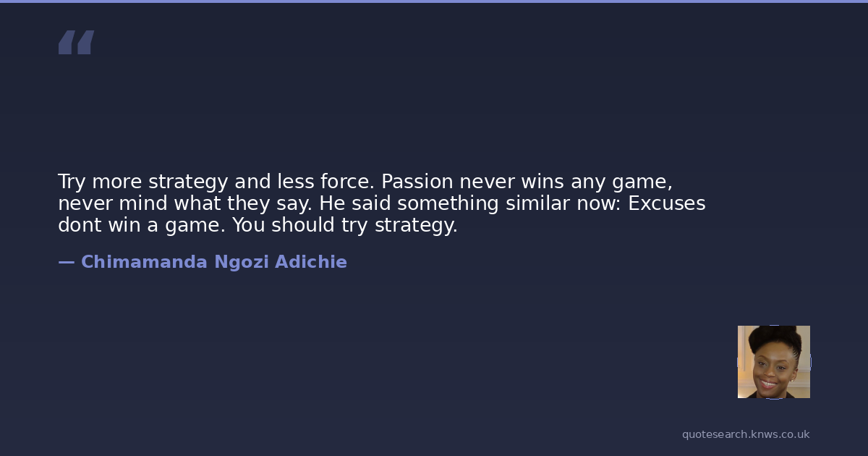Click the word "dont" on the last line

coord(78,225)
